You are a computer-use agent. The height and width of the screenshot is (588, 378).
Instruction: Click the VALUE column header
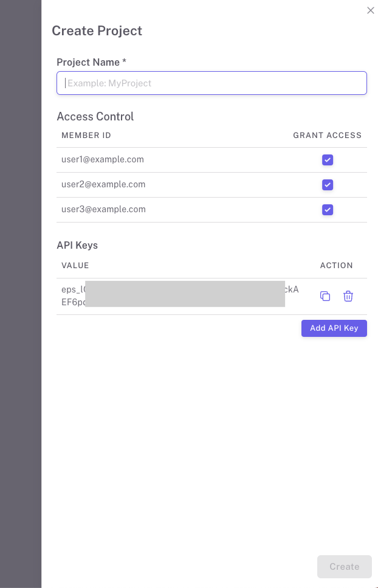pyautogui.click(x=75, y=266)
